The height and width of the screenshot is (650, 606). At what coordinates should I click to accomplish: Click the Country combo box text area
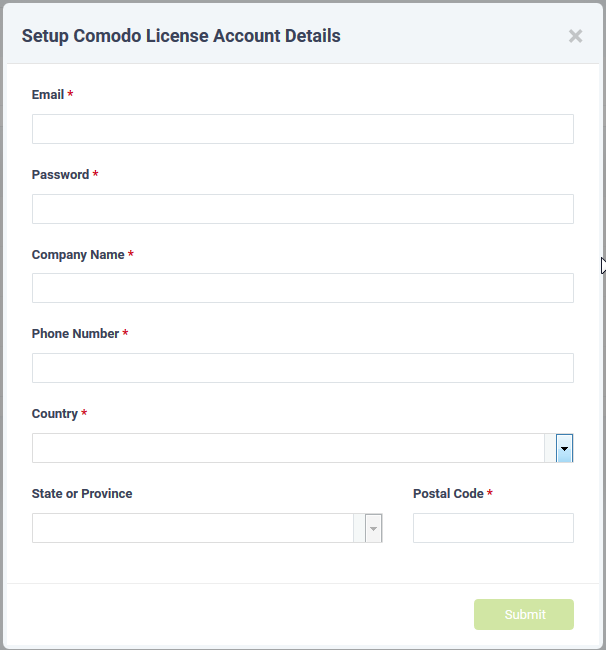coord(288,448)
